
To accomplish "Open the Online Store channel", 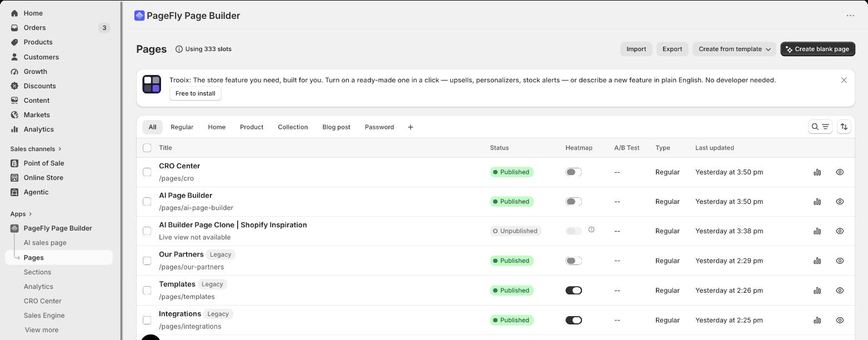I will pos(43,177).
